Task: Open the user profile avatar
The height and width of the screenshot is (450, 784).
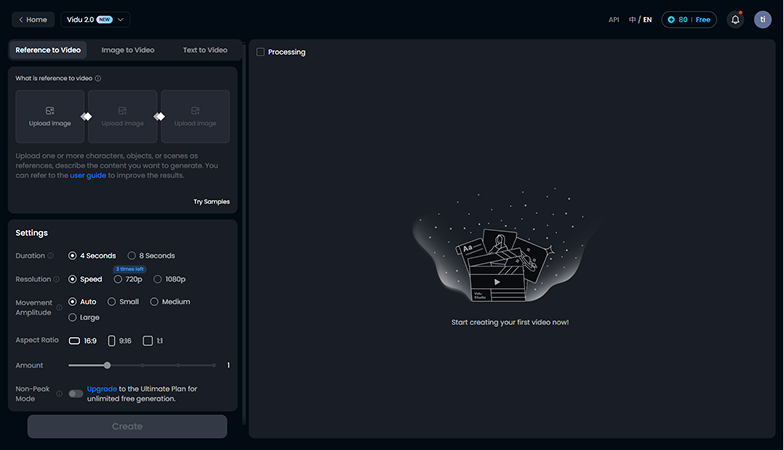Action: tap(762, 19)
